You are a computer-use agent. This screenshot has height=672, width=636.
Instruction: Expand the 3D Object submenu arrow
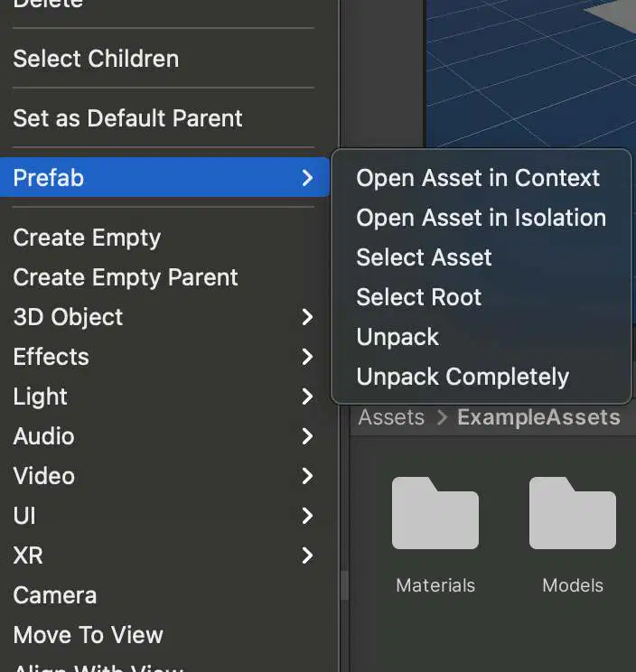307,317
